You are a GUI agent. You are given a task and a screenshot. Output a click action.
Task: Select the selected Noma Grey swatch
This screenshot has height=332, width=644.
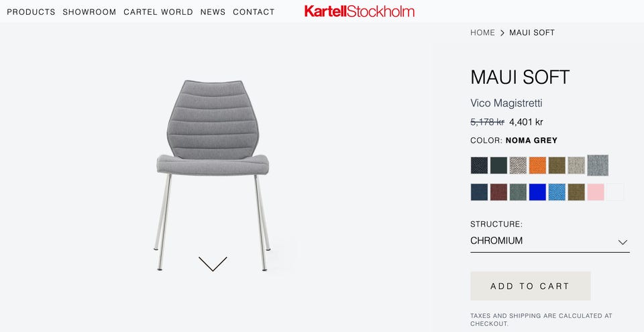tap(598, 165)
